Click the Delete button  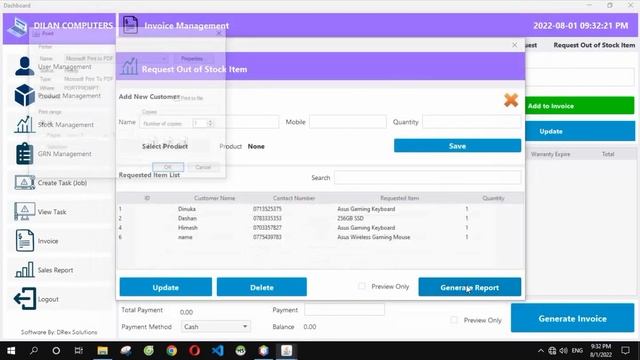point(262,287)
